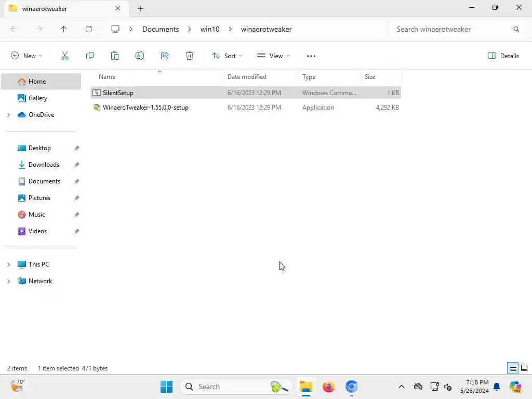Click the network status tray icon
532x399 pixels.
(x=435, y=387)
